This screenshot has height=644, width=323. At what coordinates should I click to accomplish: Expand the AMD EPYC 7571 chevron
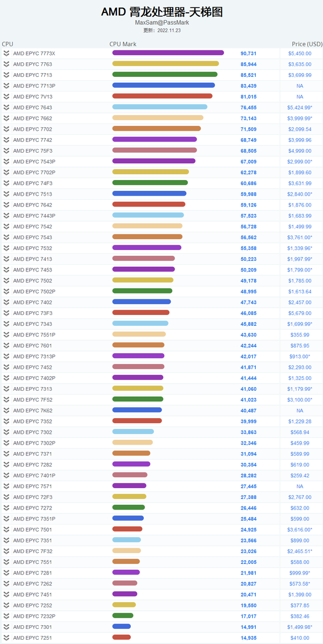tap(6, 486)
